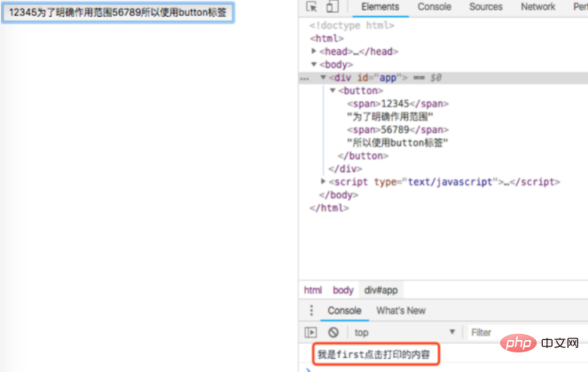Select the closing button tag row

pyautogui.click(x=363, y=156)
